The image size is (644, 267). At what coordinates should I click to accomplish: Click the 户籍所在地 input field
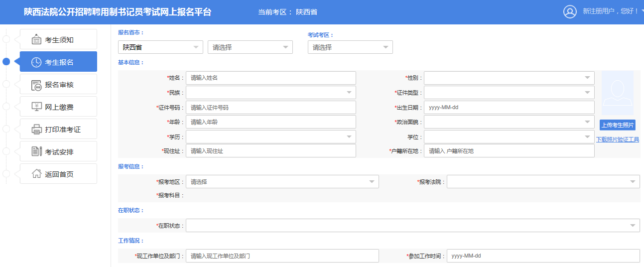pos(509,151)
